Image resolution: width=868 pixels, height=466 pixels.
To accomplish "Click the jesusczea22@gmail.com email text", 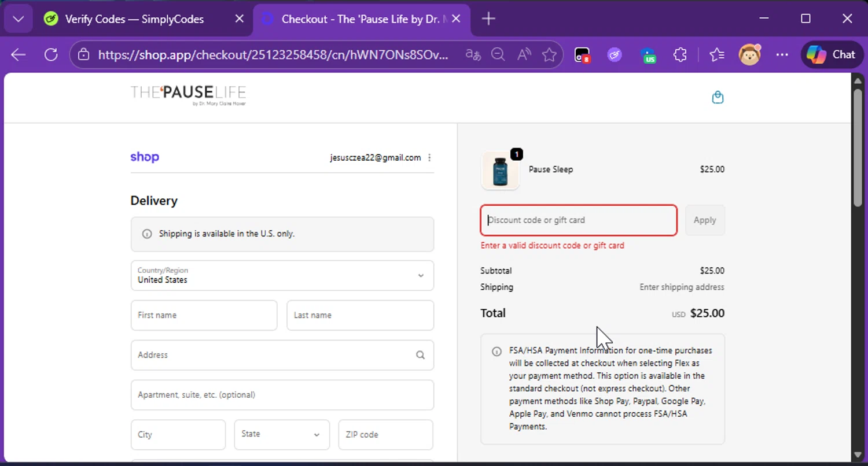I will point(376,158).
